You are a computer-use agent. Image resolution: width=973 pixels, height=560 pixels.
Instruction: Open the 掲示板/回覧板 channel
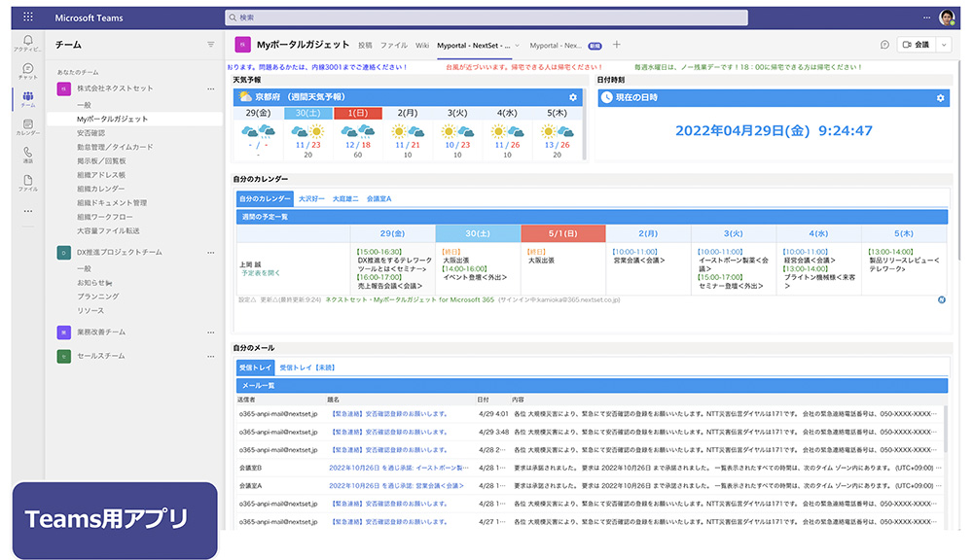click(x=101, y=161)
